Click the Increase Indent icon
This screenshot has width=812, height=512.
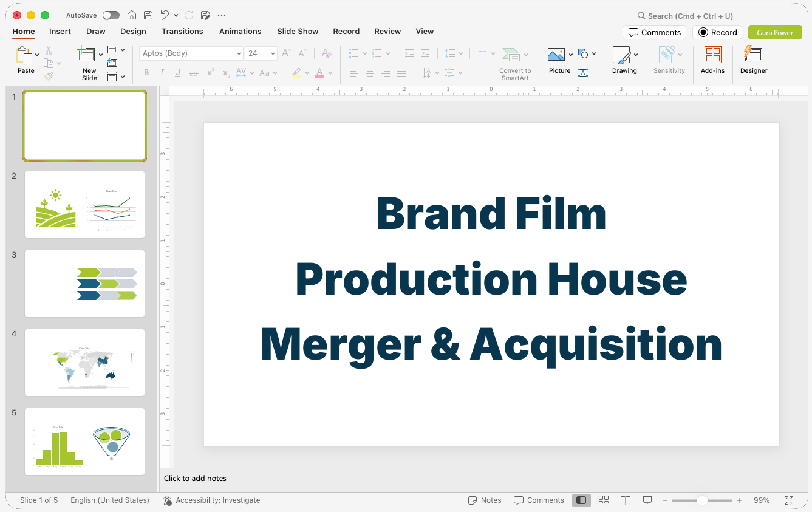point(425,53)
